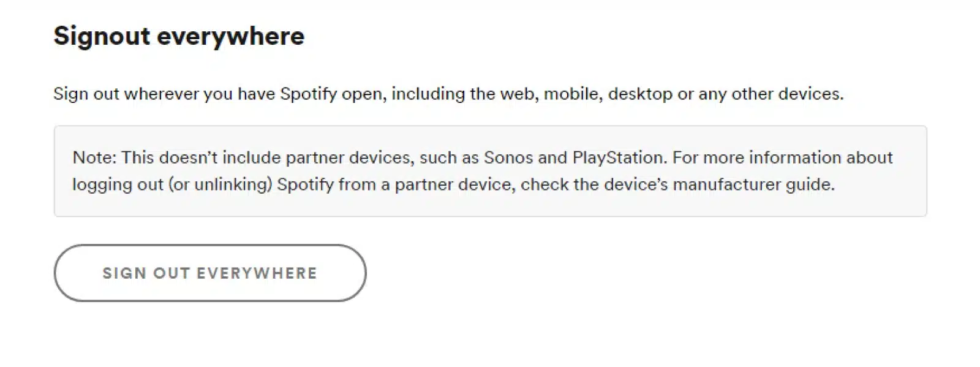
Task: Click the word "unlinking" in parentheses
Action: [x=232, y=184]
